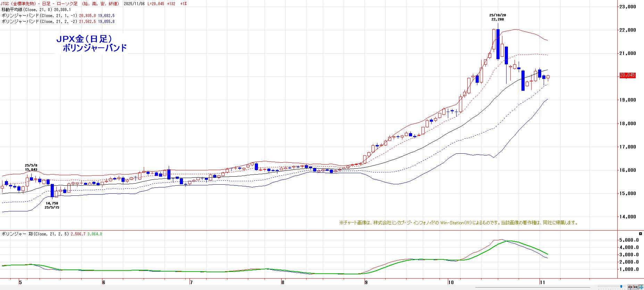
Task: Click the 14,000 price axis label
Action: pyautogui.click(x=628, y=217)
